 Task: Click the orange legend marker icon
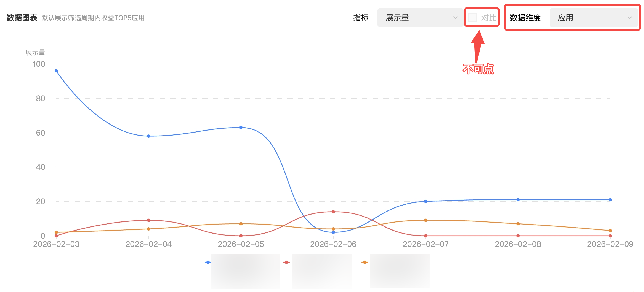[365, 262]
